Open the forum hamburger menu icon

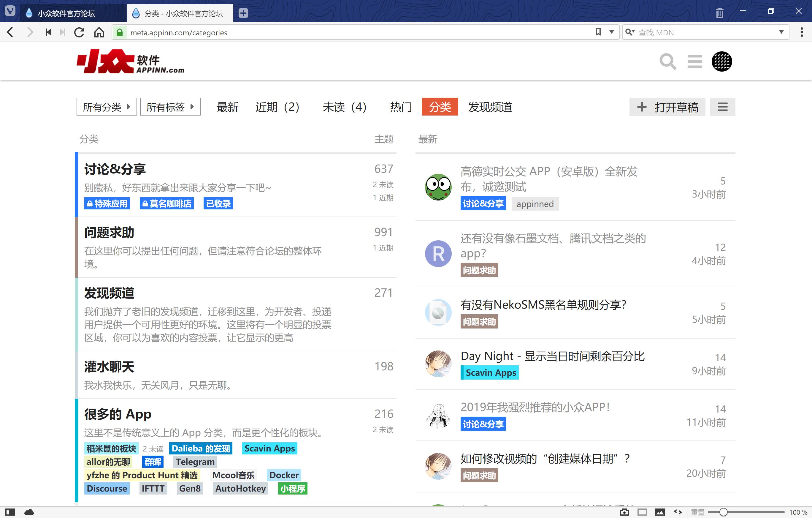[695, 61]
